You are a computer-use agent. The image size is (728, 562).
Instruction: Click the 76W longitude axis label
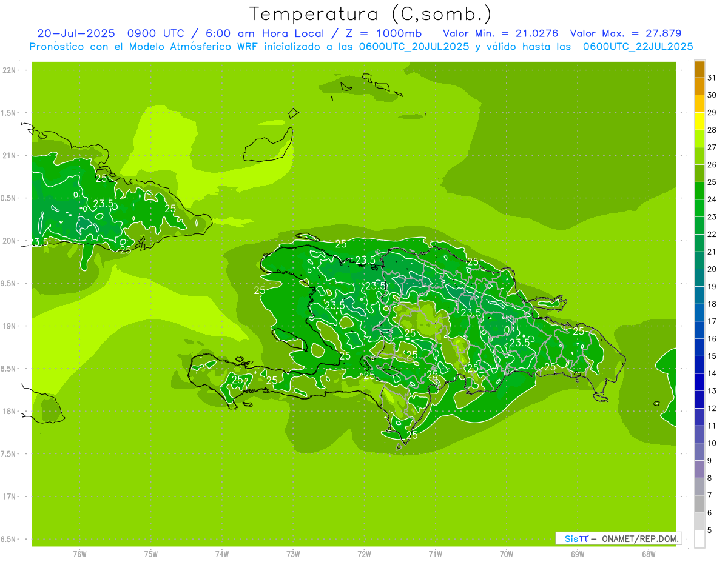79,554
